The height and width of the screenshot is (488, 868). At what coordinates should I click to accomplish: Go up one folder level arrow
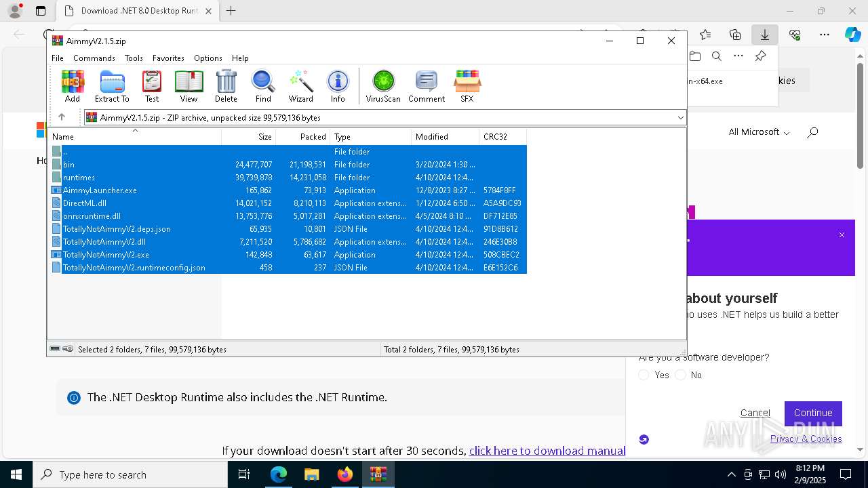click(x=62, y=117)
